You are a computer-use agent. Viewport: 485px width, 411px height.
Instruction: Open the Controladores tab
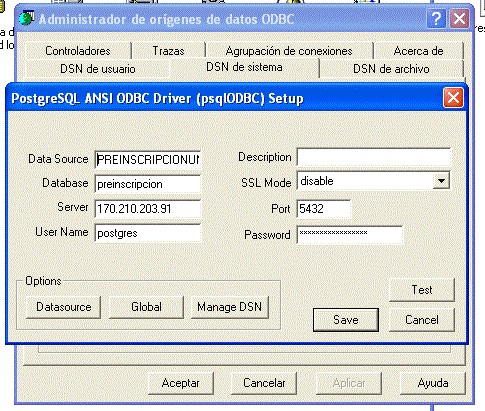click(x=78, y=51)
